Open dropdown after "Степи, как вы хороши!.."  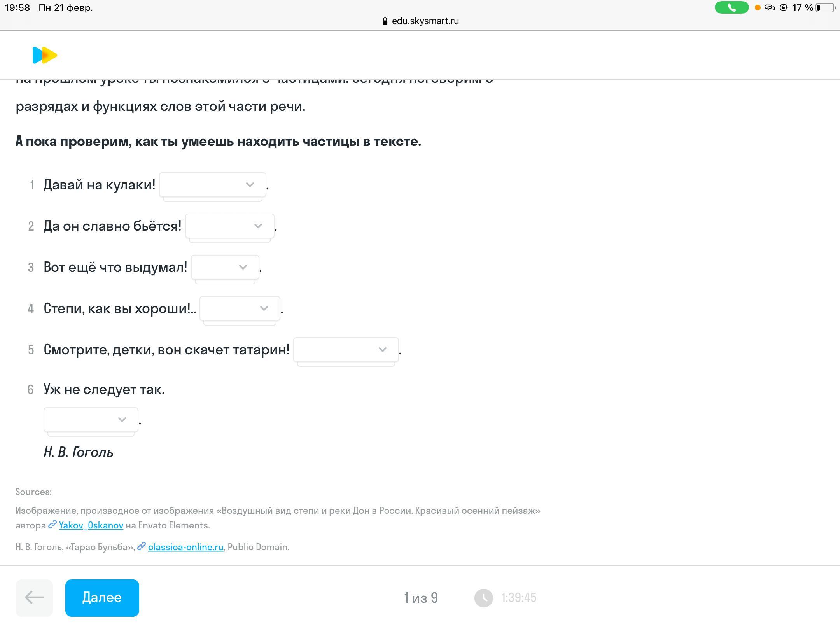(240, 308)
